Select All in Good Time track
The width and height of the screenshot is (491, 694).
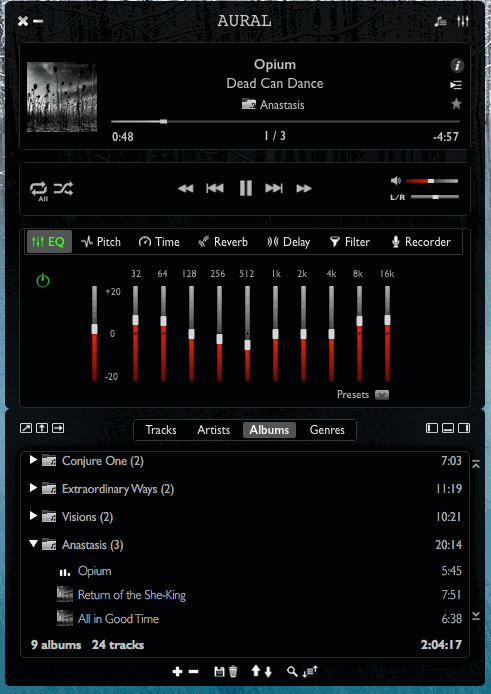[245, 619]
